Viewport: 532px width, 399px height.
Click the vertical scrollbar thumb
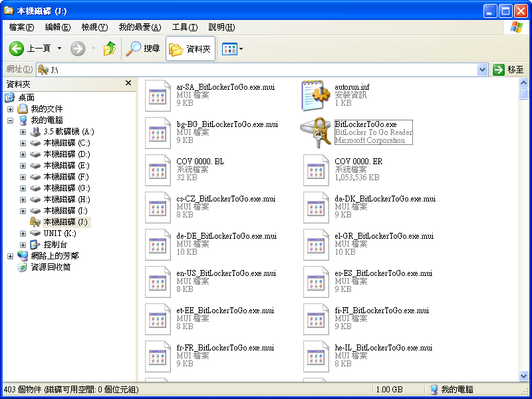(523, 94)
